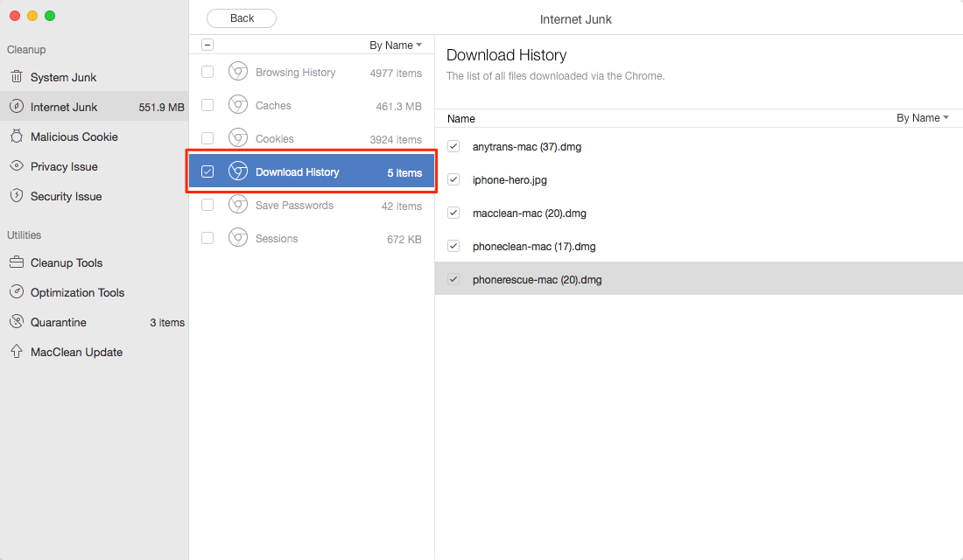Select the Sessions category row
Screen dimensions: 963x560
click(x=312, y=238)
